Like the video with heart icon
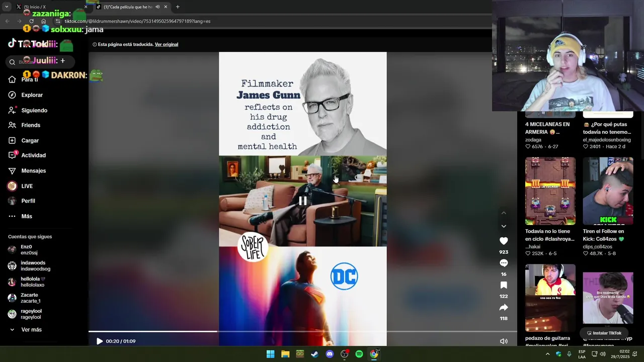644x362 pixels. (504, 241)
